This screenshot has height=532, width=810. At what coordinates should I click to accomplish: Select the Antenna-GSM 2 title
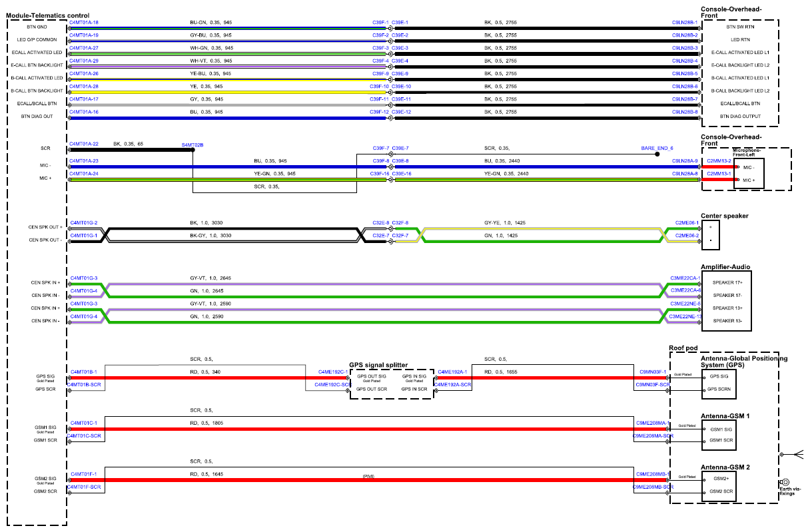tap(726, 467)
